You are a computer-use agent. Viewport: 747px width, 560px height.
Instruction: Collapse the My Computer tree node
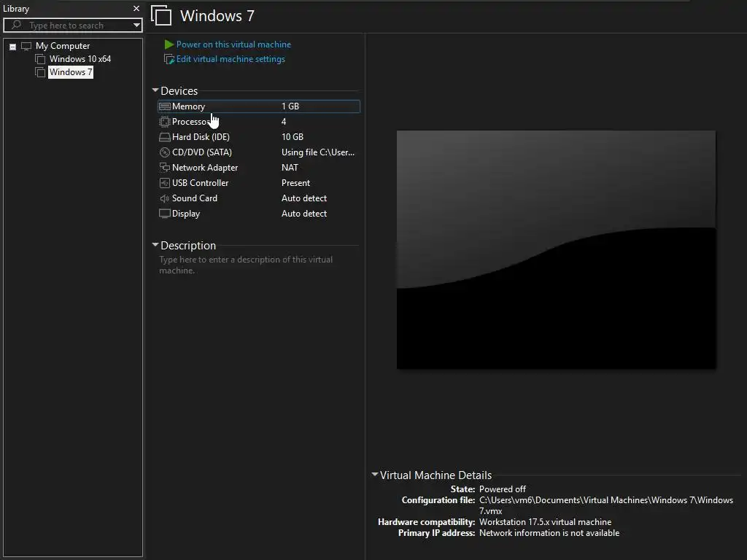tap(13, 47)
